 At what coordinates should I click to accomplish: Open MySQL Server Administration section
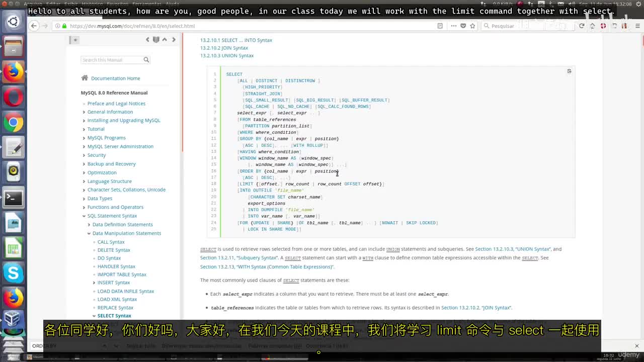pyautogui.click(x=120, y=147)
